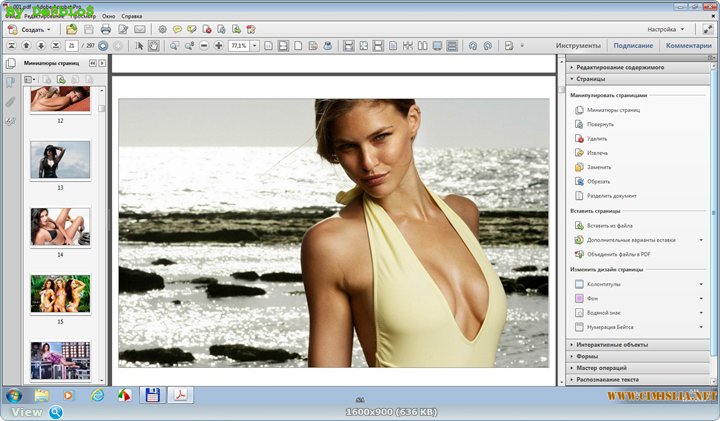Open attachments paperclip panel in left sidebar

click(10, 101)
